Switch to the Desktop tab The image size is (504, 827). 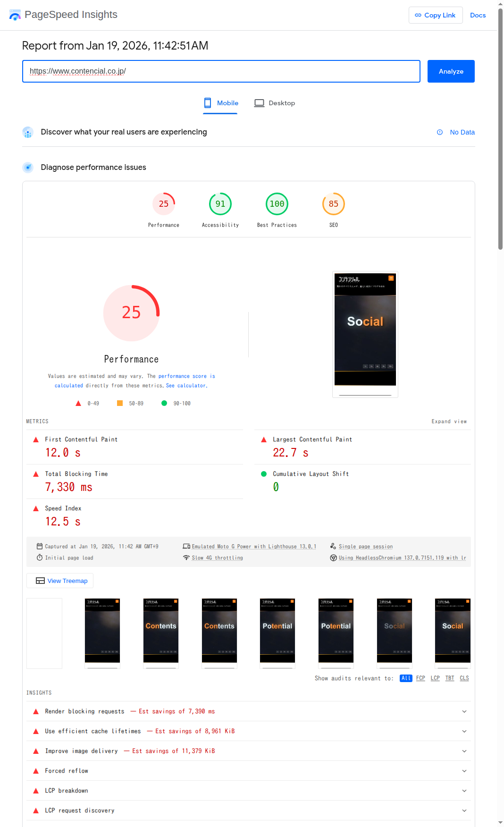coord(275,103)
